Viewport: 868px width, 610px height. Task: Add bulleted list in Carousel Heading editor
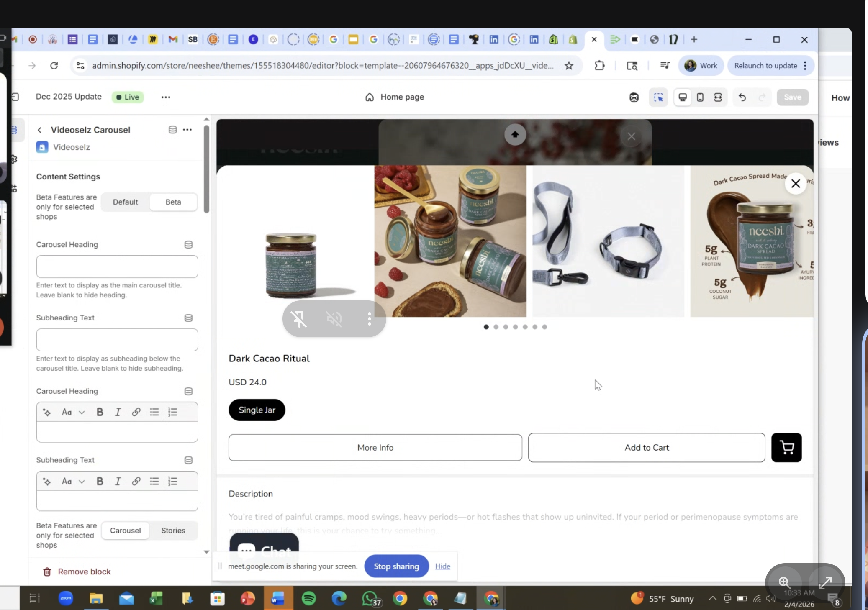click(154, 412)
